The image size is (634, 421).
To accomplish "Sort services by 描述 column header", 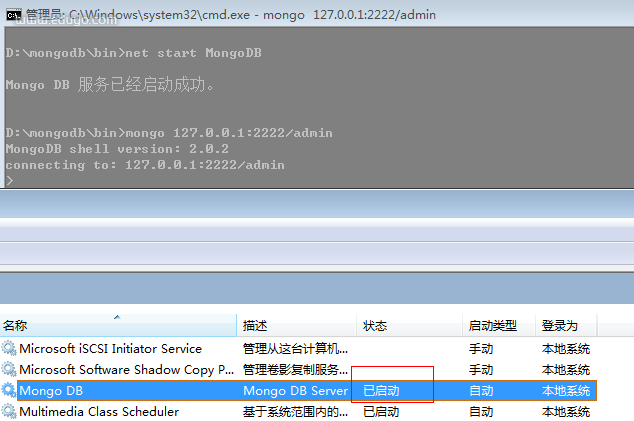I will click(x=255, y=326).
